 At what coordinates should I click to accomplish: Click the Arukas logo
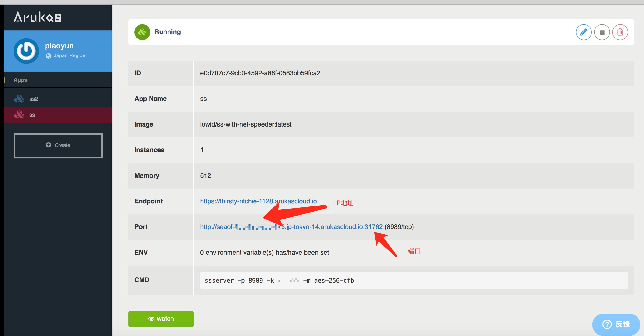(x=37, y=17)
